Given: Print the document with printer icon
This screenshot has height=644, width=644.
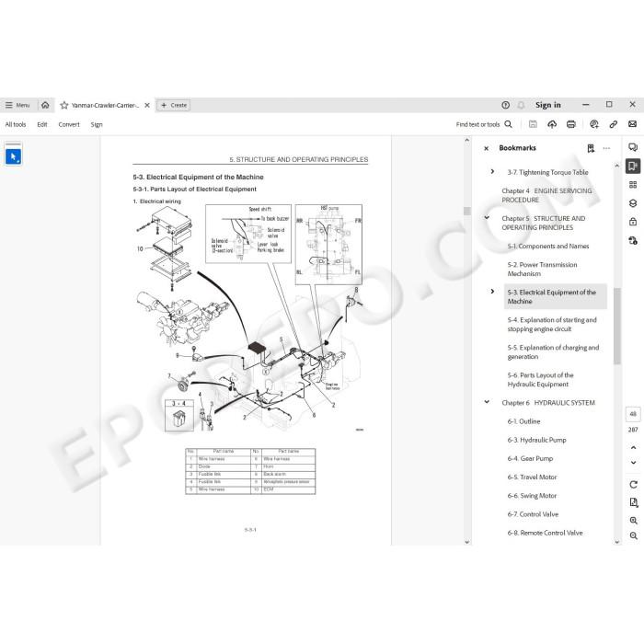Looking at the screenshot, I should pos(571,124).
